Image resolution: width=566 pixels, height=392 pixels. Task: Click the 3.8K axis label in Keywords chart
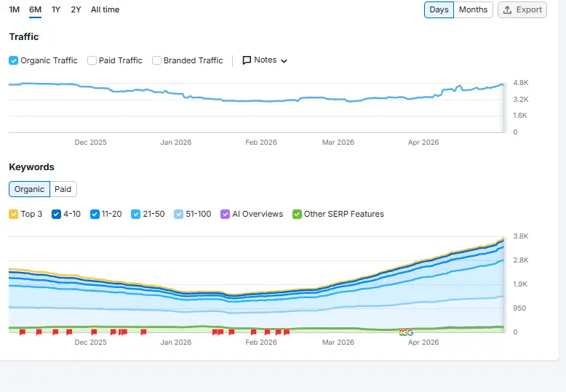[x=520, y=236]
